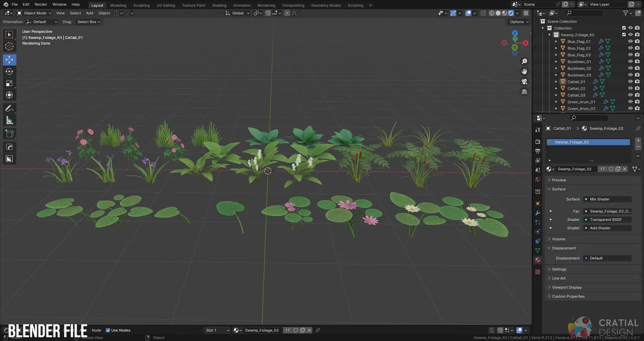644x341 pixels.
Task: Hide Cattail_01 in viewport
Action: pyautogui.click(x=631, y=82)
